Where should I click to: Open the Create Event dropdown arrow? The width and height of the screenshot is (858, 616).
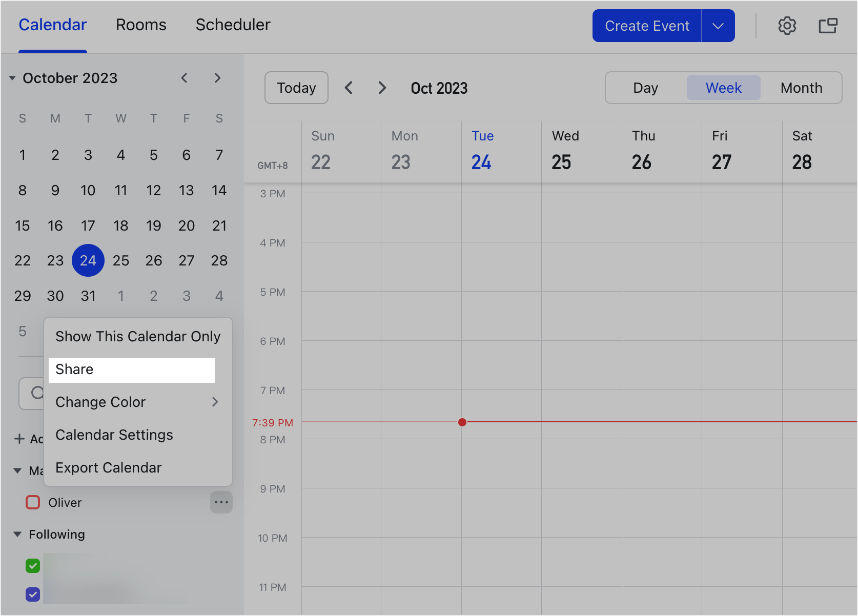pos(718,25)
